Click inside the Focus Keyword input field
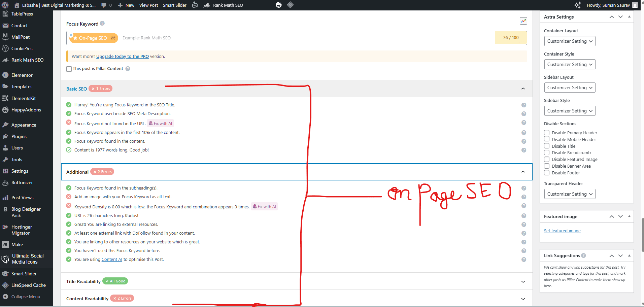 pos(236,38)
